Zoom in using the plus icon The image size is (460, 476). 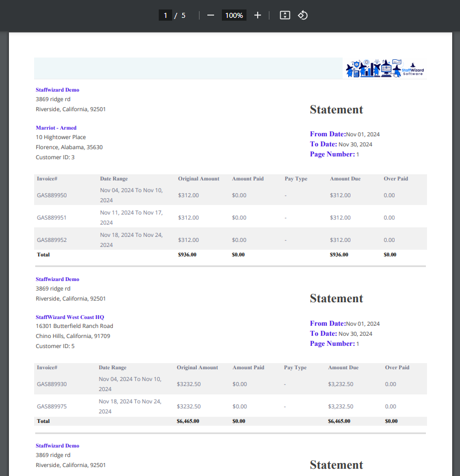point(258,15)
